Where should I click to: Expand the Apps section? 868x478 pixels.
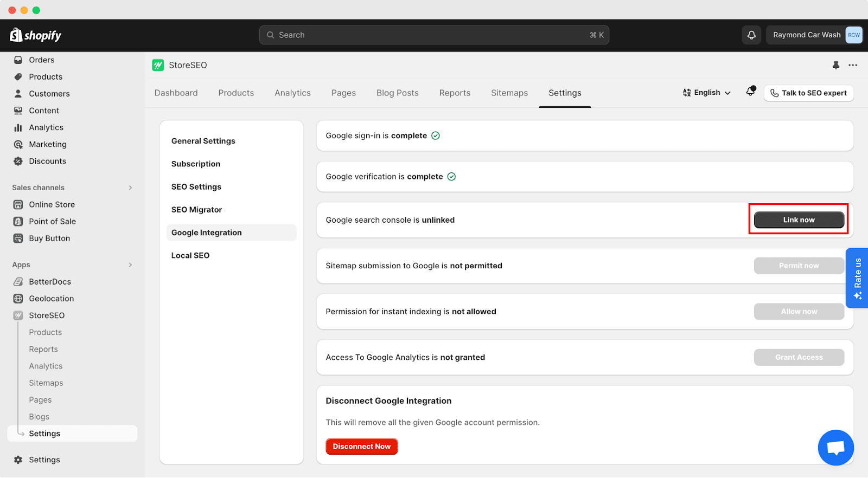point(130,264)
